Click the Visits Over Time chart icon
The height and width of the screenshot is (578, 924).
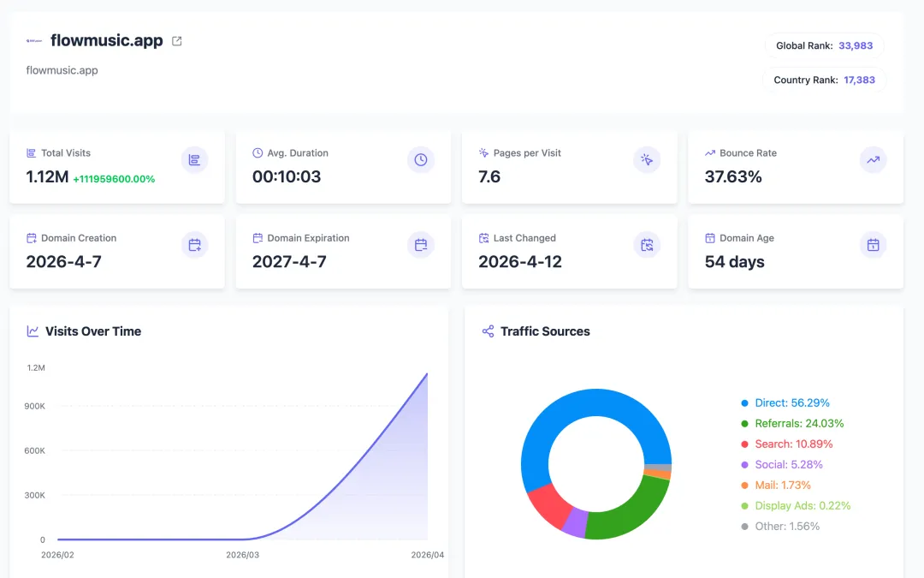pyautogui.click(x=33, y=331)
